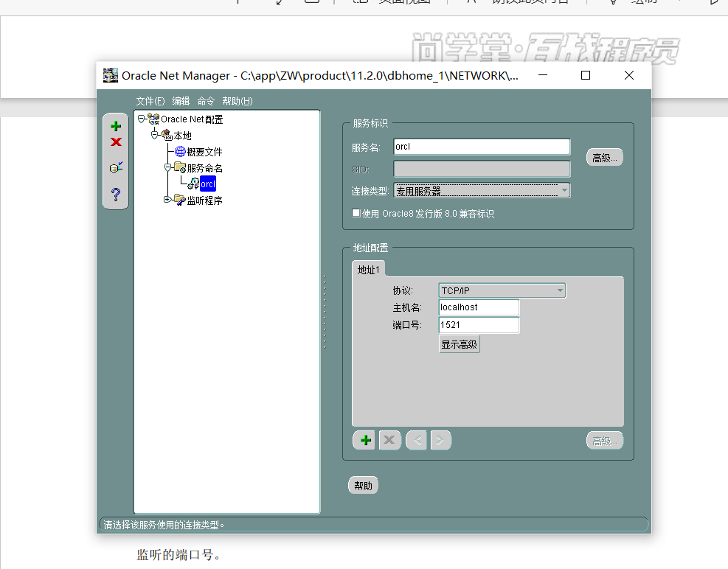
Task: Click the 端口号 field containing 1521
Action: pos(479,325)
